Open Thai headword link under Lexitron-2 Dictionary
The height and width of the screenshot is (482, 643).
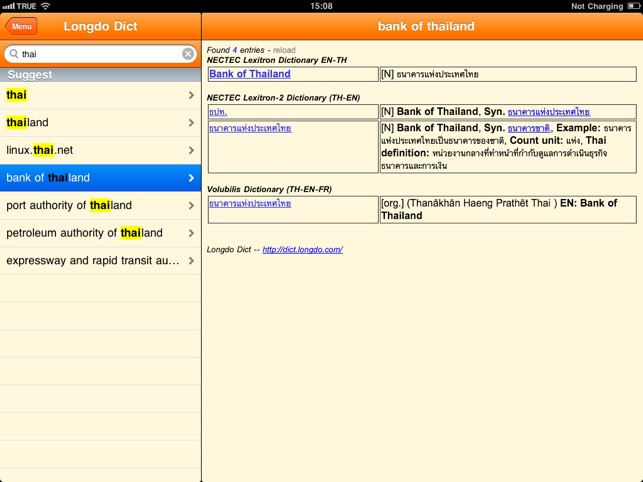point(250,128)
